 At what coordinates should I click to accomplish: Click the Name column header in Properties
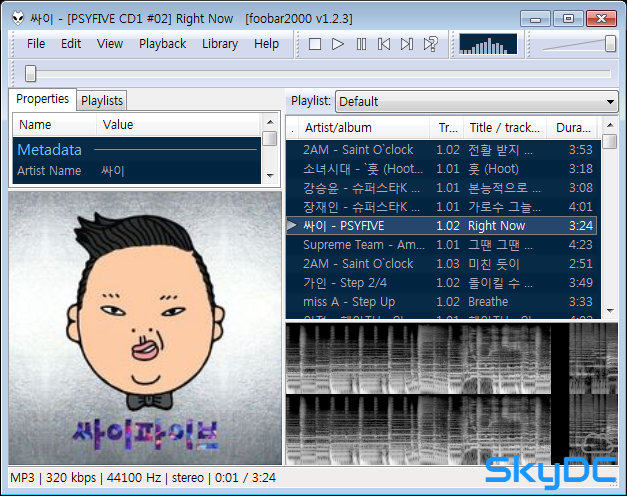tap(55, 125)
